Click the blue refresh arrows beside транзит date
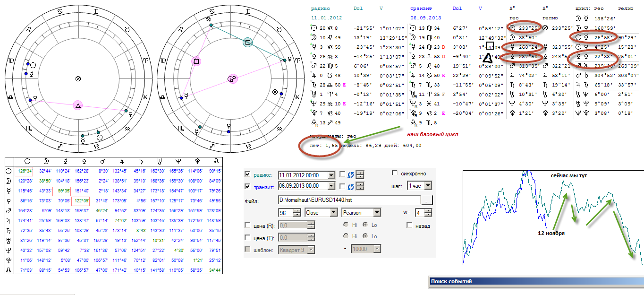644x295 pixels. (x=350, y=186)
